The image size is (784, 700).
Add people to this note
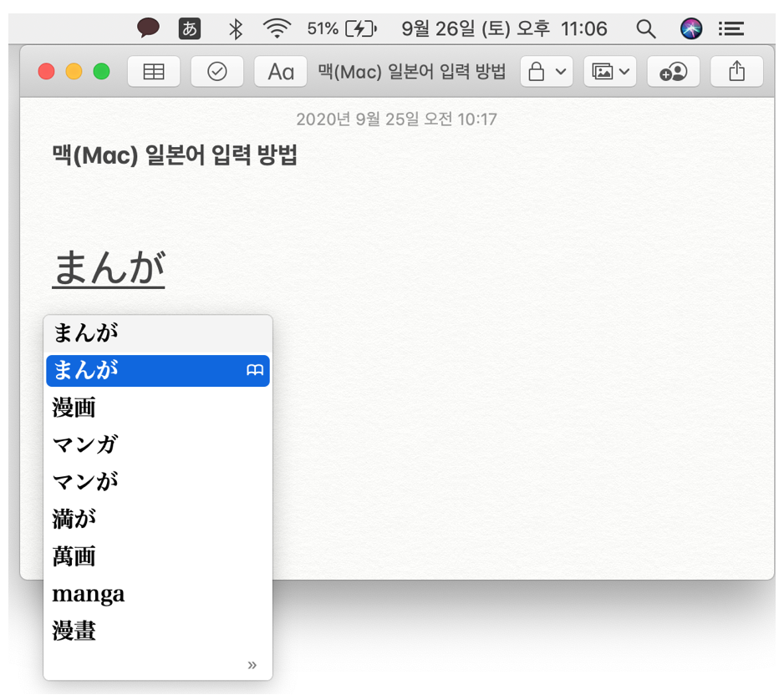[x=673, y=72]
